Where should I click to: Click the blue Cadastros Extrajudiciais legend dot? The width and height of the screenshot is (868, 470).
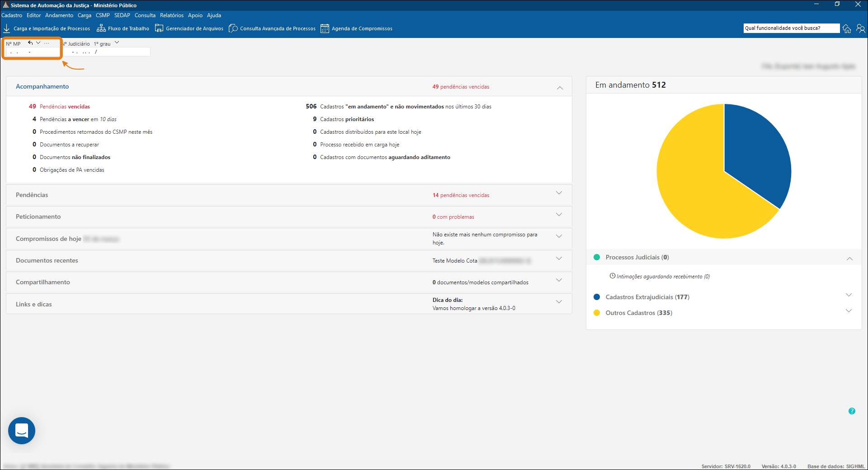pos(597,297)
